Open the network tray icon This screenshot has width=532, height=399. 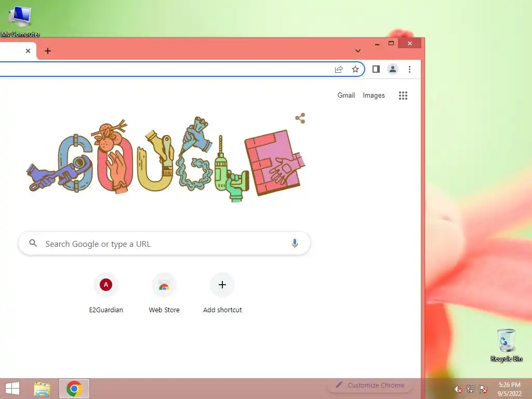[x=471, y=389]
